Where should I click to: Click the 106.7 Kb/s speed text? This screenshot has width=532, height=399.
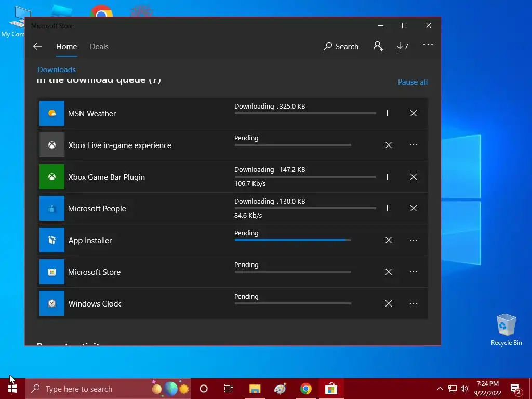(250, 183)
